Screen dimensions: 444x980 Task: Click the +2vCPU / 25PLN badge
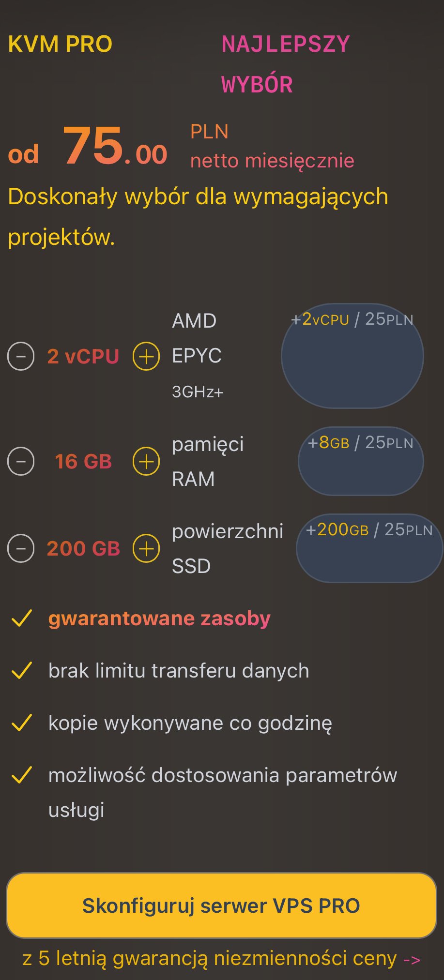[x=352, y=356]
